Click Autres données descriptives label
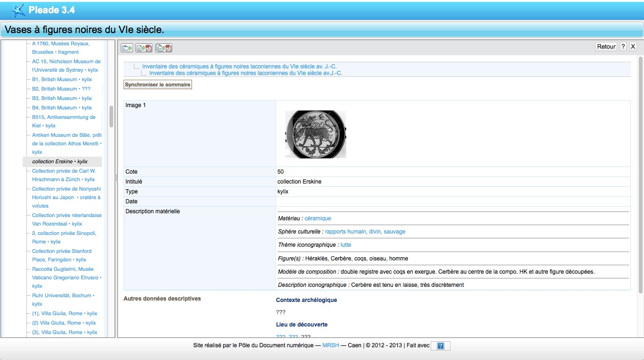This screenshot has height=360, width=644. (162, 299)
